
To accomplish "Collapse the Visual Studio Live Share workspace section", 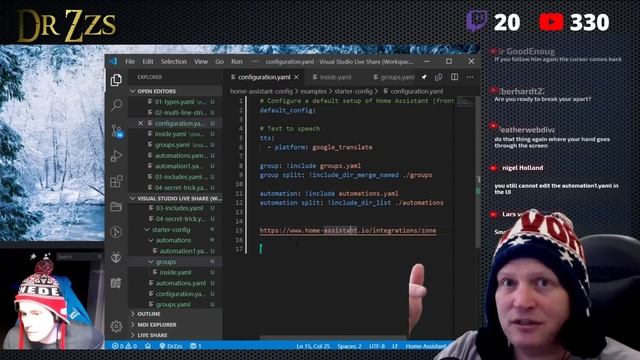I will click(x=133, y=198).
